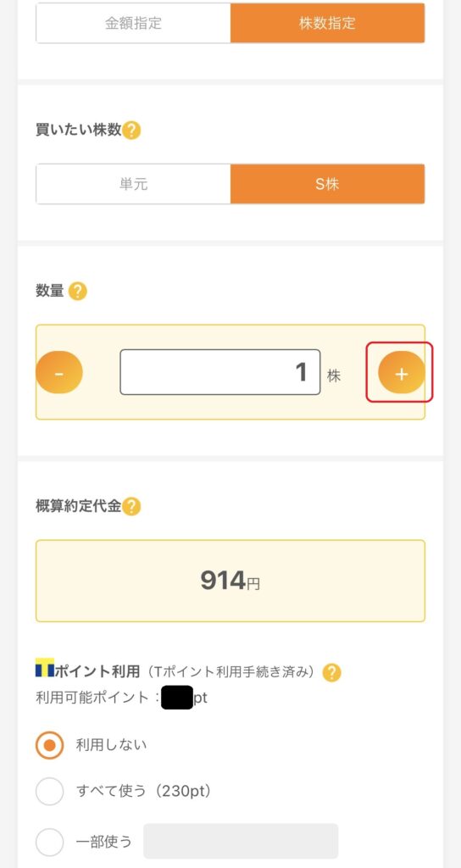Open help icon beside 概算約定代金

coord(131,506)
